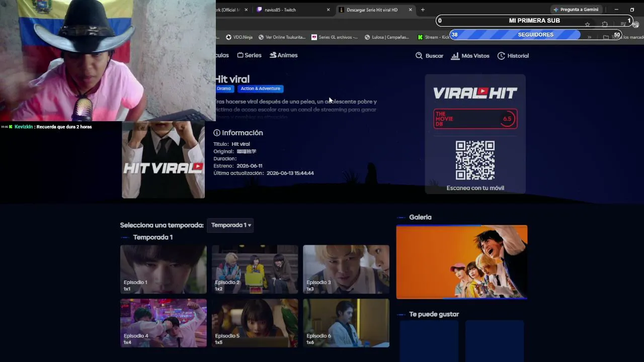
Task: Open the Más Vistos menu label
Action: tap(475, 56)
